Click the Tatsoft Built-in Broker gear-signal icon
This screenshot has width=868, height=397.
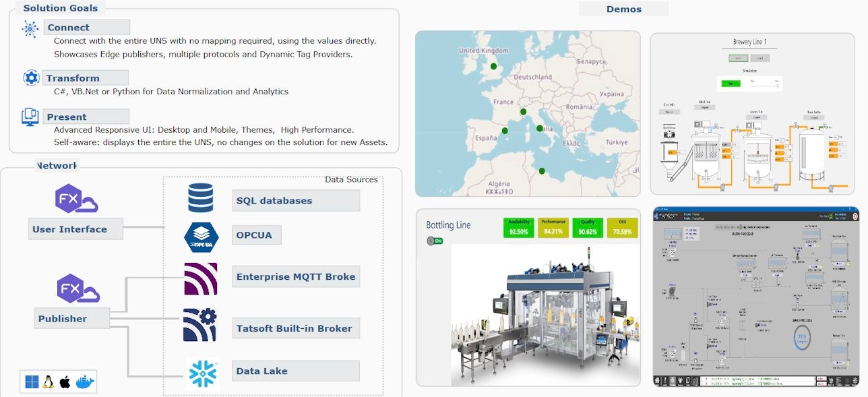point(199,325)
